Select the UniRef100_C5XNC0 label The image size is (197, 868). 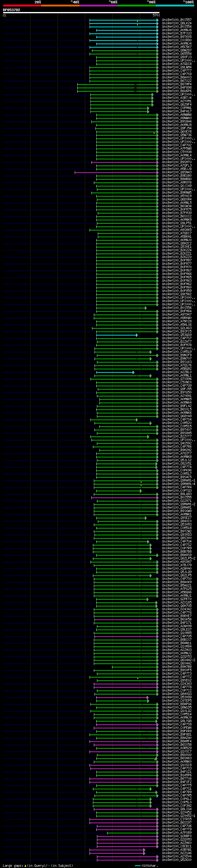176,382
